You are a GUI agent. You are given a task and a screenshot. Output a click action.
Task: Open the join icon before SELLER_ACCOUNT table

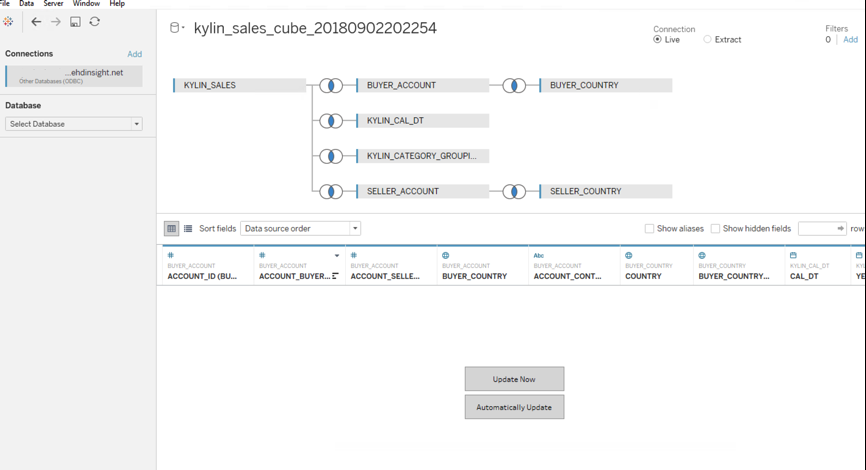tap(331, 192)
